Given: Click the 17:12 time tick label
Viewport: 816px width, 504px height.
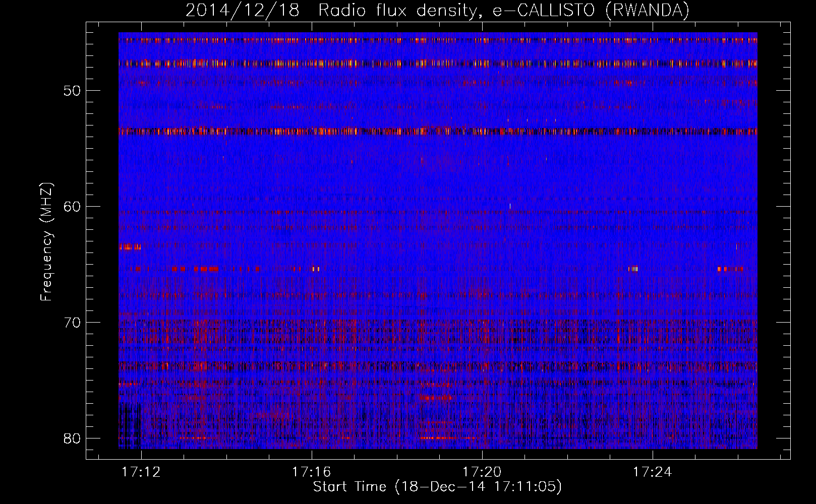Looking at the screenshot, I should 142,472.
